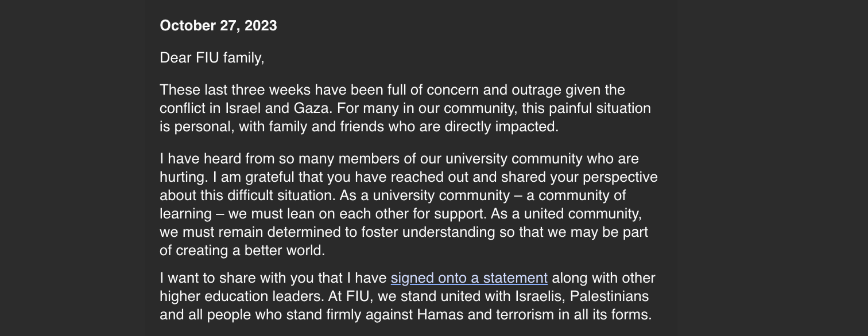
Task: Click the line starting "I have heard from so many"
Action: click(399, 159)
